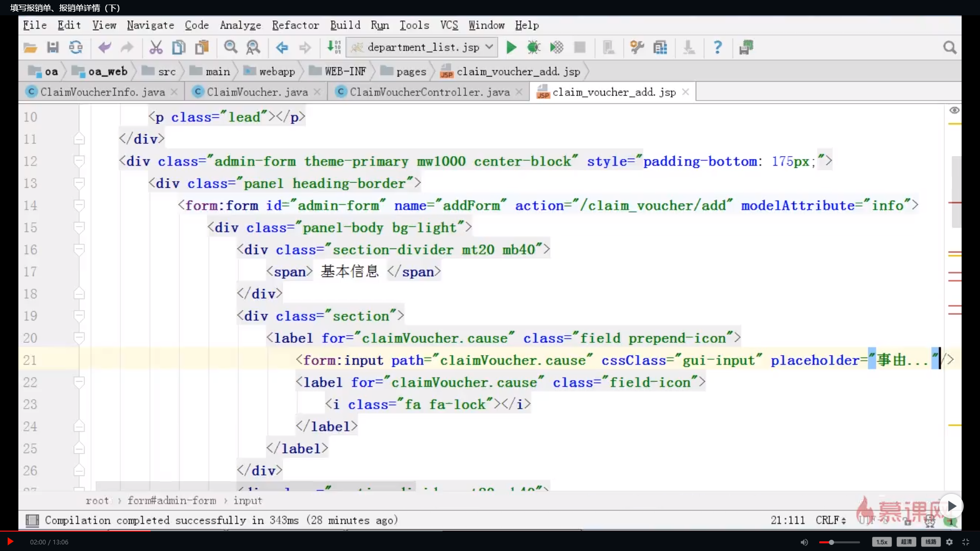Seek on the red video progress bar
980x551 pixels.
point(490,531)
